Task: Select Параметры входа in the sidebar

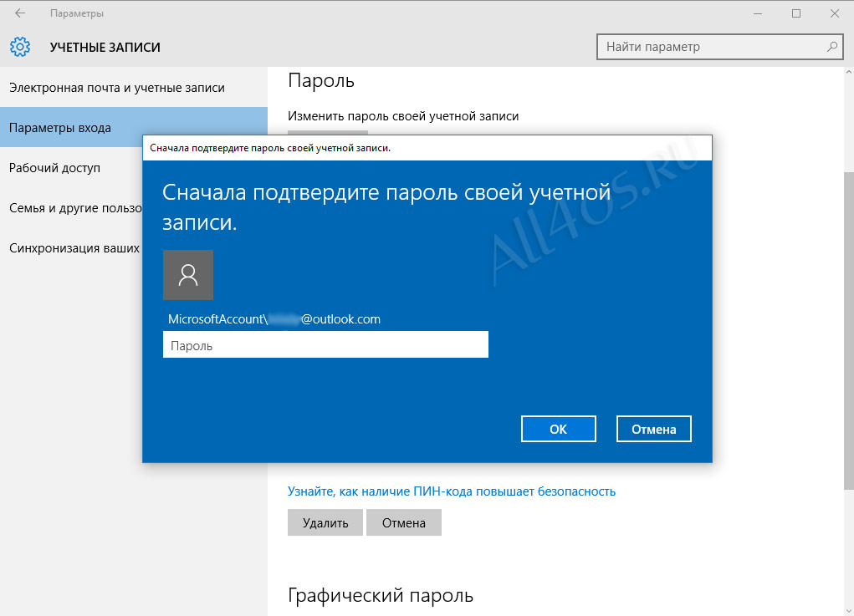Action: point(134,127)
